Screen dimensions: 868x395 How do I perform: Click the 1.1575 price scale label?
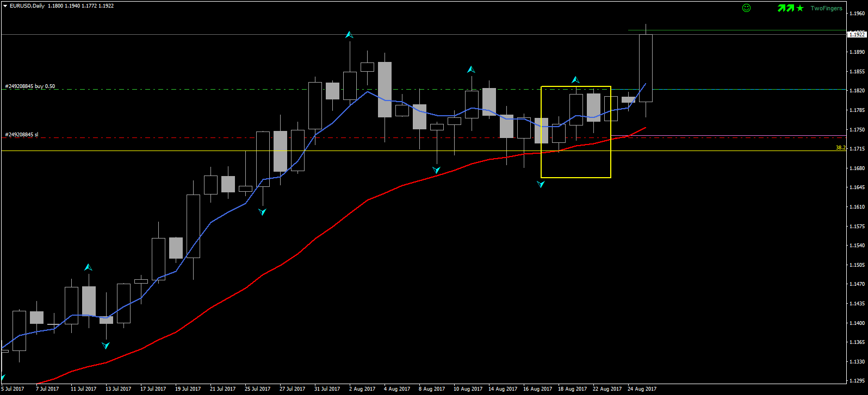tap(857, 227)
